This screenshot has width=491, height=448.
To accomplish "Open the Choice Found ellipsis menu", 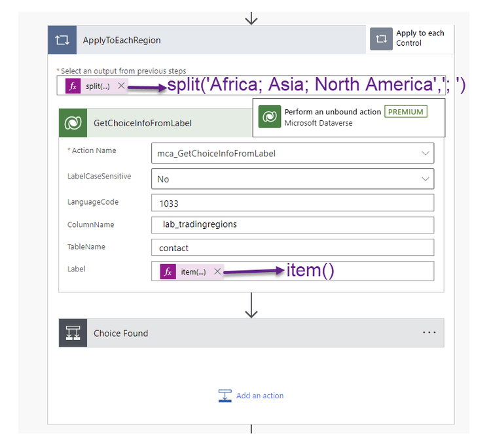I will 429,332.
